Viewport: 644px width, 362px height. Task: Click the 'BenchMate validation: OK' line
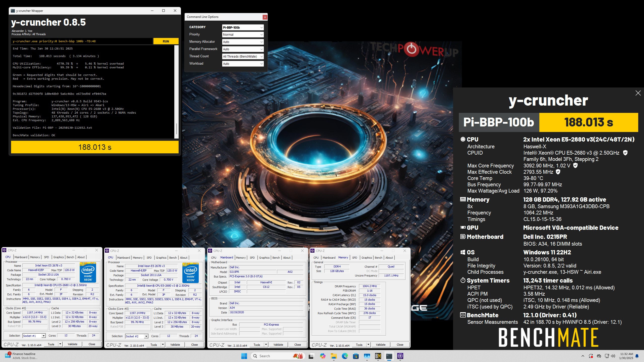(34, 135)
